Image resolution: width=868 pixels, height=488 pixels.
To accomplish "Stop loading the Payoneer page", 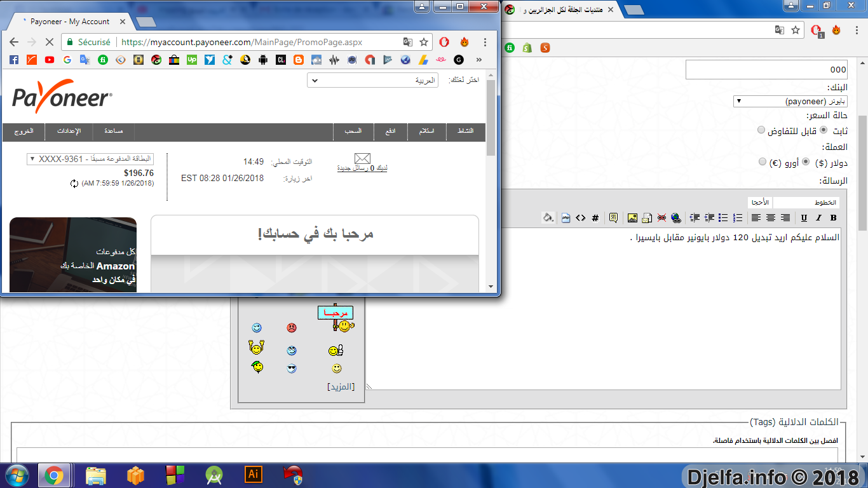I will tap(50, 42).
